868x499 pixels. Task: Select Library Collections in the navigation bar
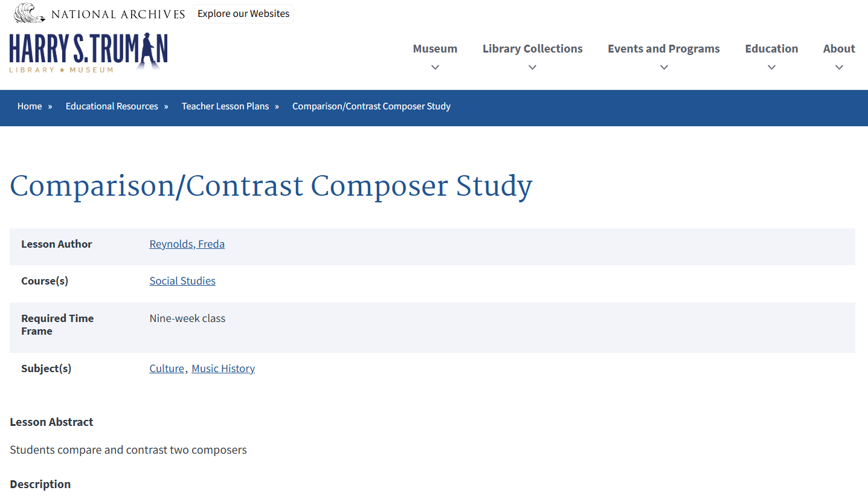pyautogui.click(x=532, y=48)
